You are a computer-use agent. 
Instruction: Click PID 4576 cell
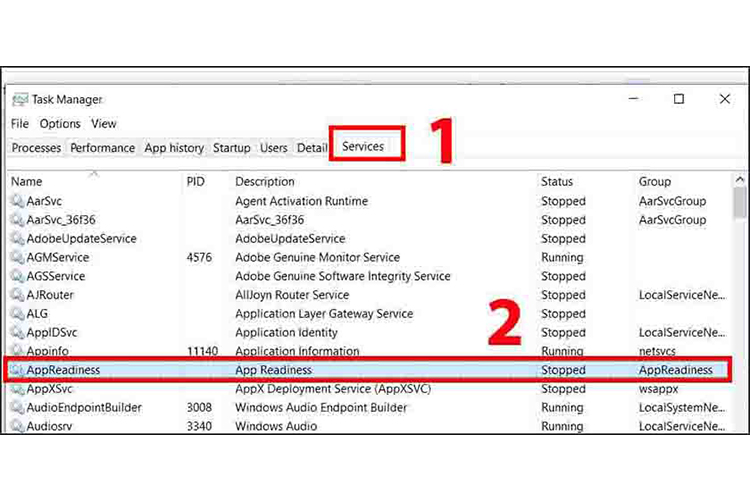[199, 257]
